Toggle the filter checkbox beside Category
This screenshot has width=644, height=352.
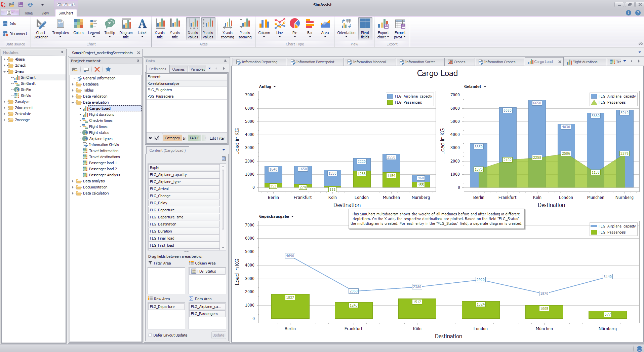pyautogui.click(x=157, y=138)
